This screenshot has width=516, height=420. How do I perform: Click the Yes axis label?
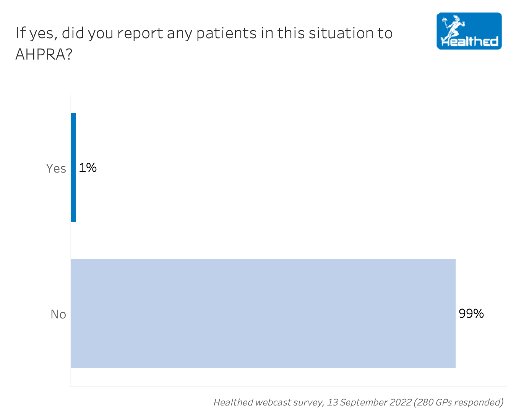56,168
